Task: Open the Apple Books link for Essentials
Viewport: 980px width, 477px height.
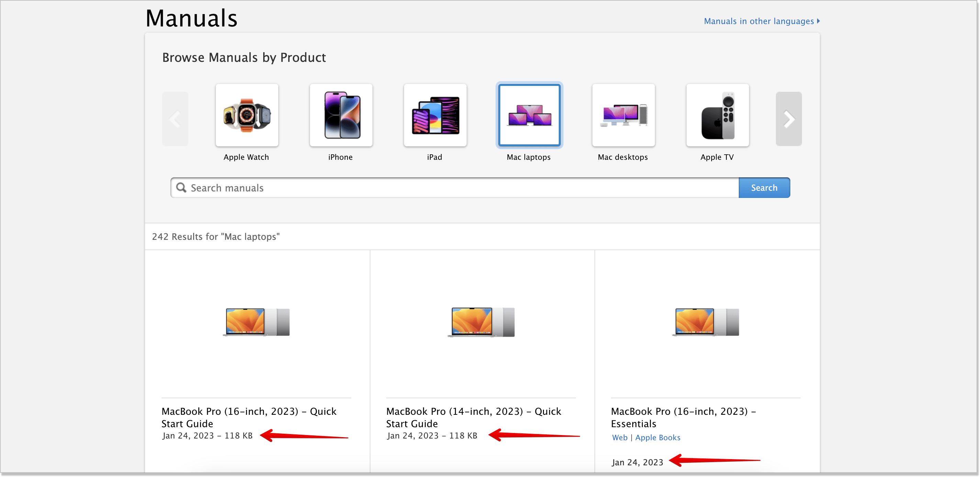Action: coord(658,437)
